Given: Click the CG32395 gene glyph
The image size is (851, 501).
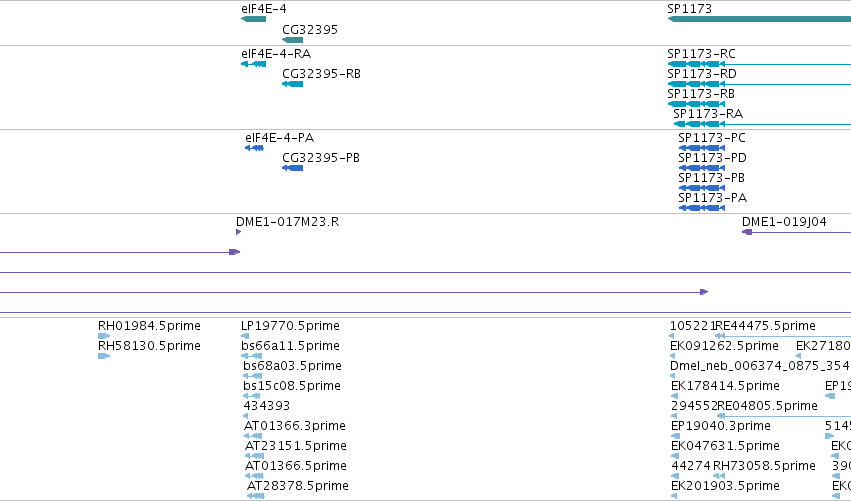Looking at the screenshot, I should 293,40.
